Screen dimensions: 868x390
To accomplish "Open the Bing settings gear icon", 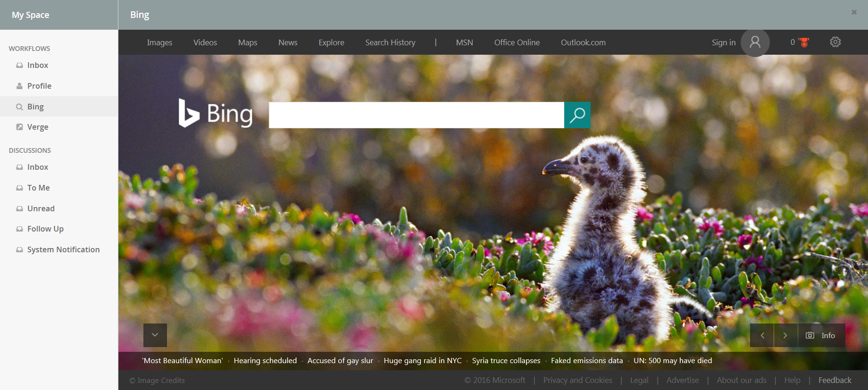I will 835,42.
